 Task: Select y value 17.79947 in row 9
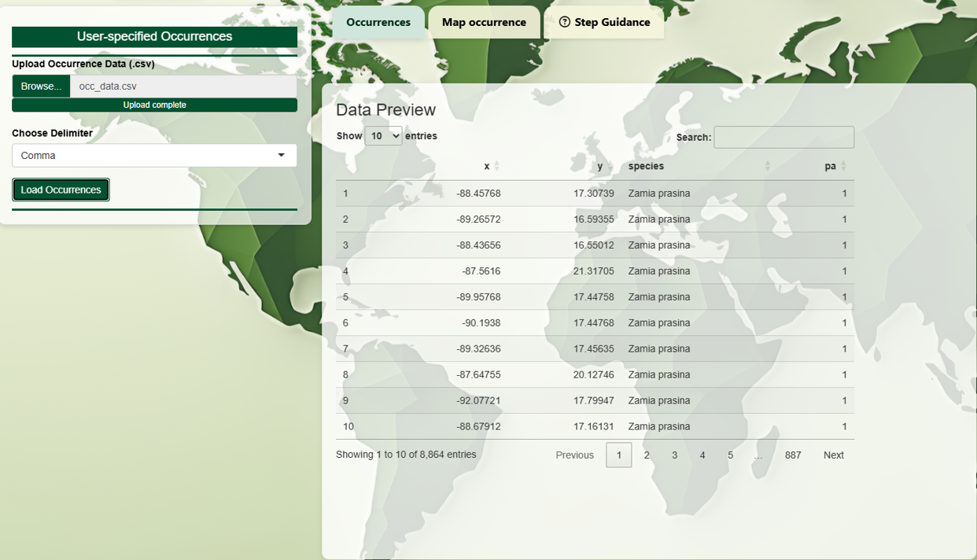pyautogui.click(x=593, y=401)
